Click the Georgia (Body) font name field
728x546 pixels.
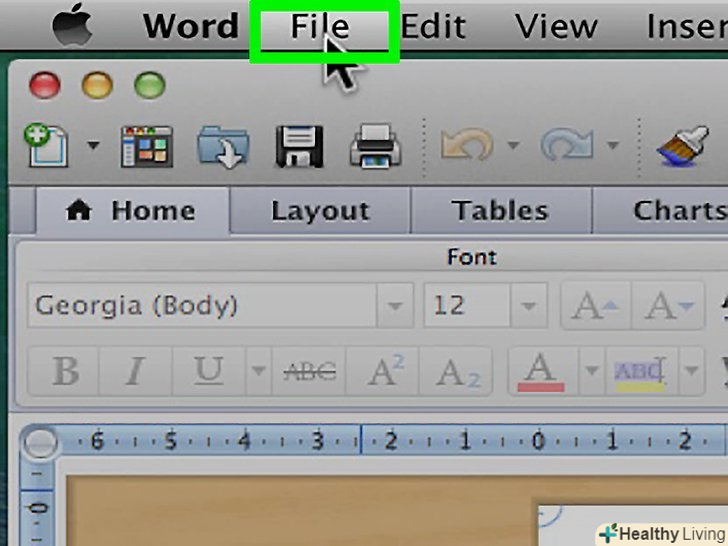pos(202,306)
